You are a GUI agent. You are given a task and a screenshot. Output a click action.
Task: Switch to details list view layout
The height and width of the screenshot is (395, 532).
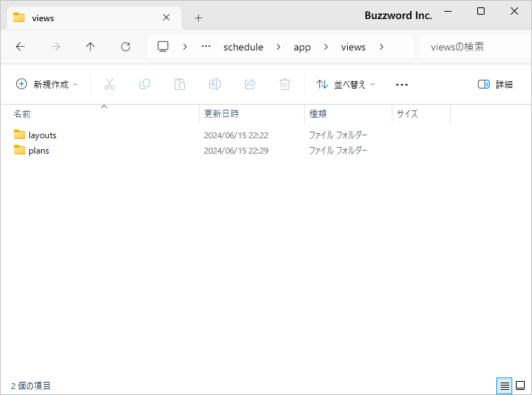tap(504, 385)
